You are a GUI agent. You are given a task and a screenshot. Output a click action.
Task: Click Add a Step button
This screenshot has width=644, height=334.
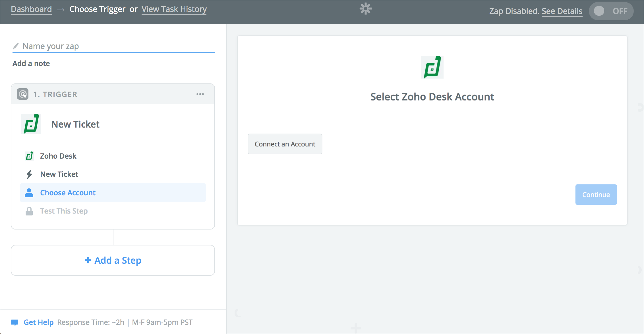113,260
